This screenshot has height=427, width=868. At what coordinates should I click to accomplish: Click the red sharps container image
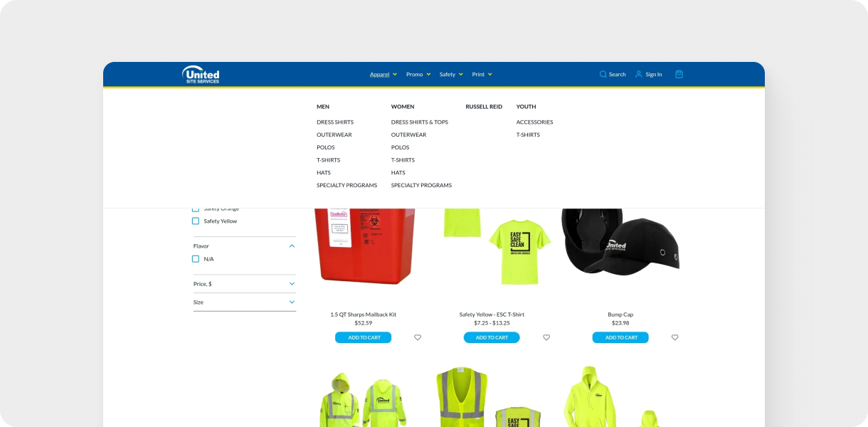(364, 245)
